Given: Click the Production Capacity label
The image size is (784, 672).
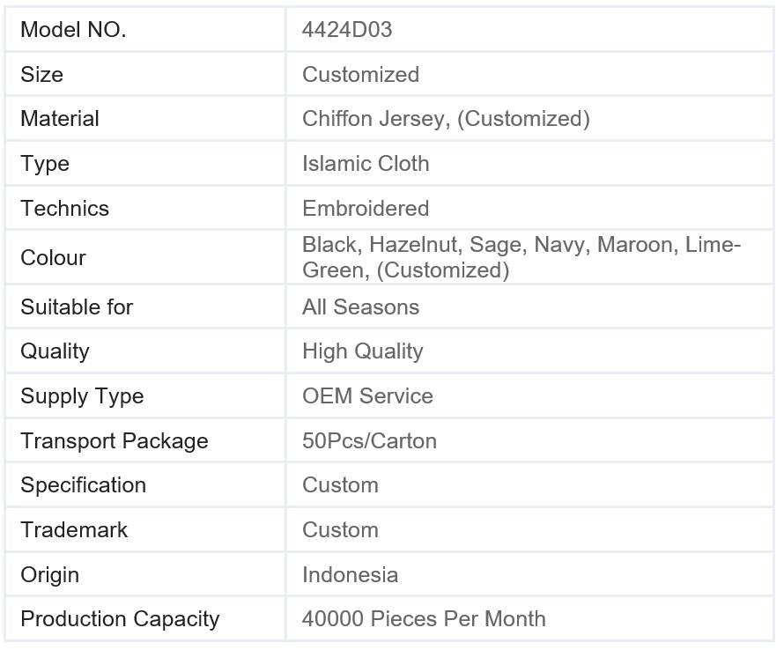Looking at the screenshot, I should click(120, 619).
